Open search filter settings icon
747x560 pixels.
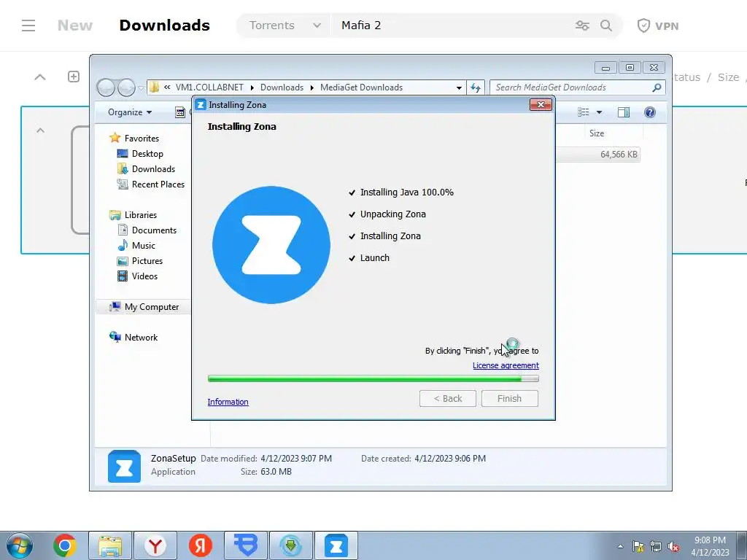tap(582, 26)
